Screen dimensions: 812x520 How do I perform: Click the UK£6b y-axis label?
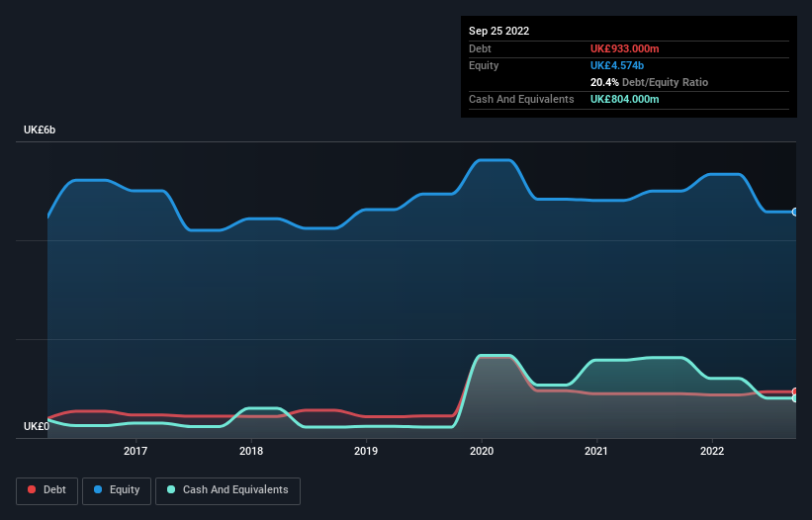coord(40,130)
